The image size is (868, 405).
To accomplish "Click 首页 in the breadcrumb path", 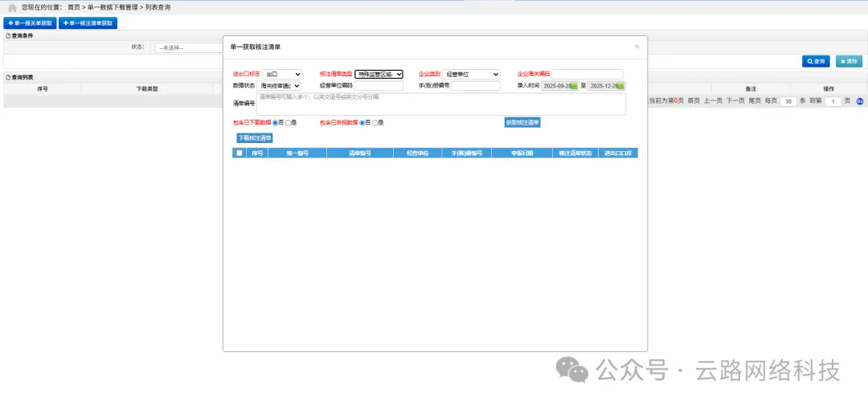I will 74,7.
